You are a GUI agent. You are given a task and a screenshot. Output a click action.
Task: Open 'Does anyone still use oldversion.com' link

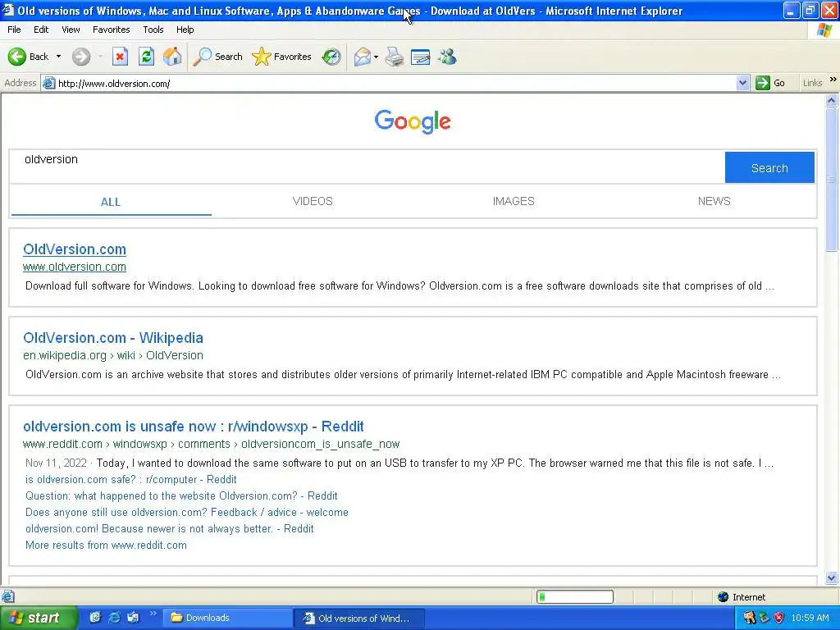point(186,513)
